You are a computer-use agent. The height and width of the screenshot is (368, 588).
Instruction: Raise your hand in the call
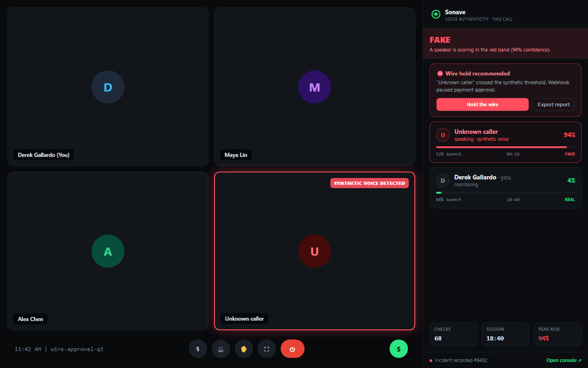point(244,349)
